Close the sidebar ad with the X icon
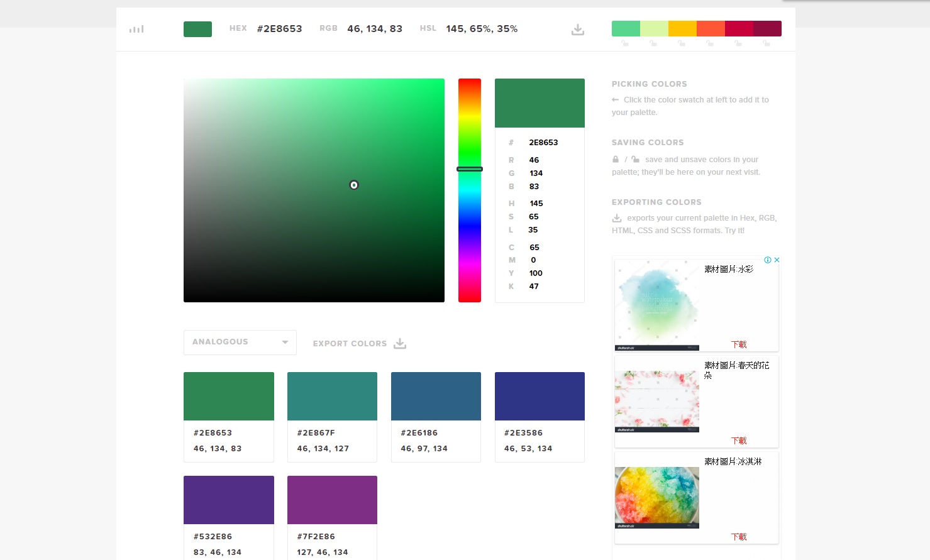930x560 pixels. coord(777,260)
